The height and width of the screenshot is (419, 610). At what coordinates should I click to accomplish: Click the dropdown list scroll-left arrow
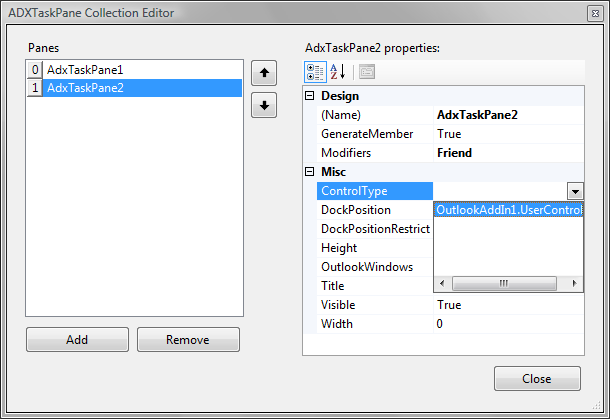coord(442,284)
